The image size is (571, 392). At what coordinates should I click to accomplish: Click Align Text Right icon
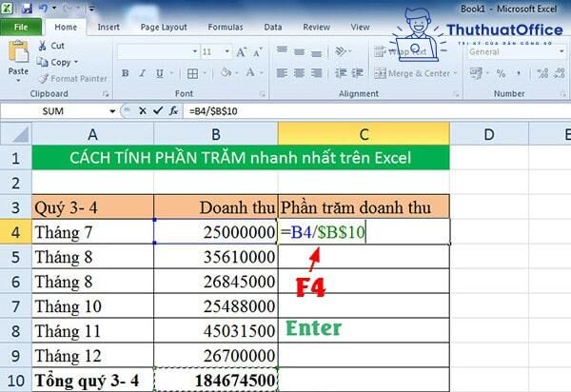tap(317, 73)
